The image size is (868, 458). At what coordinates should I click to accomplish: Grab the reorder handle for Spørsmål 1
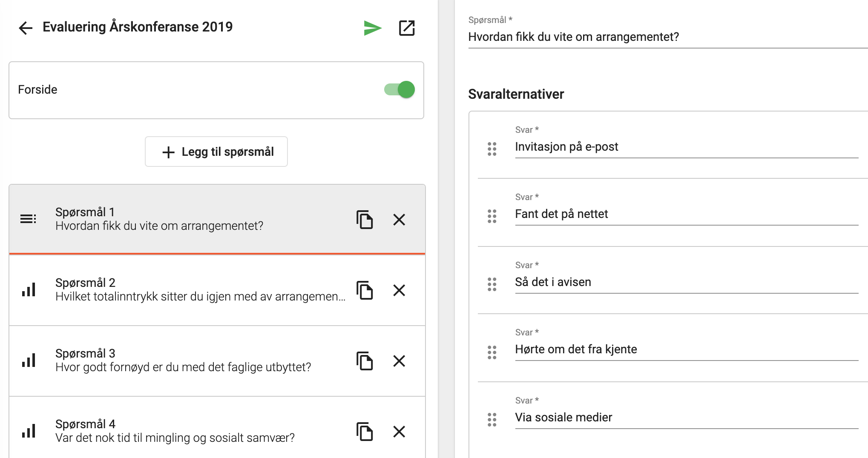click(28, 219)
